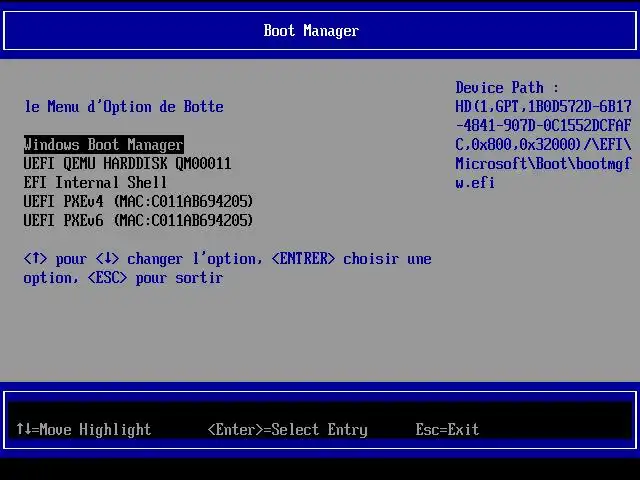Select UEFI PXEv4 network boot entry
The image size is (640, 480).
click(x=138, y=201)
